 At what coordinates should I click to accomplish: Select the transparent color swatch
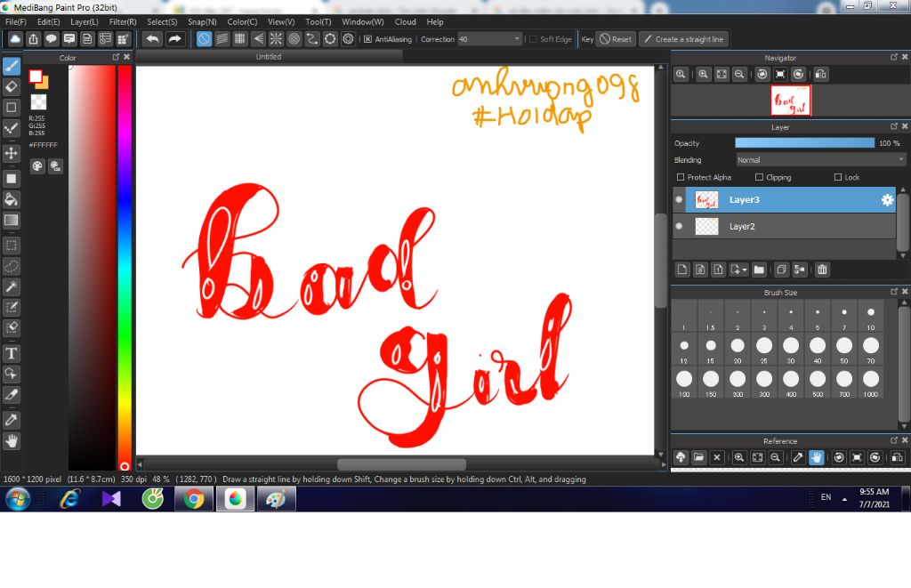38,102
